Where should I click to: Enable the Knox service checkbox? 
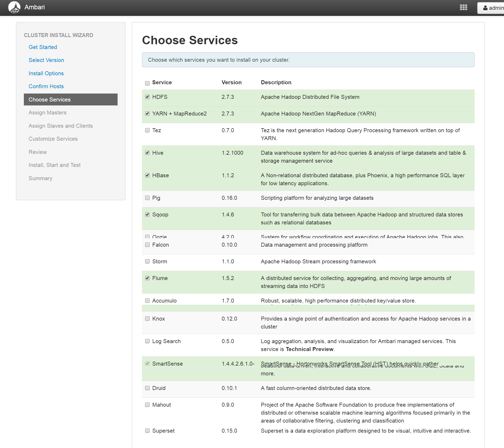point(147,319)
